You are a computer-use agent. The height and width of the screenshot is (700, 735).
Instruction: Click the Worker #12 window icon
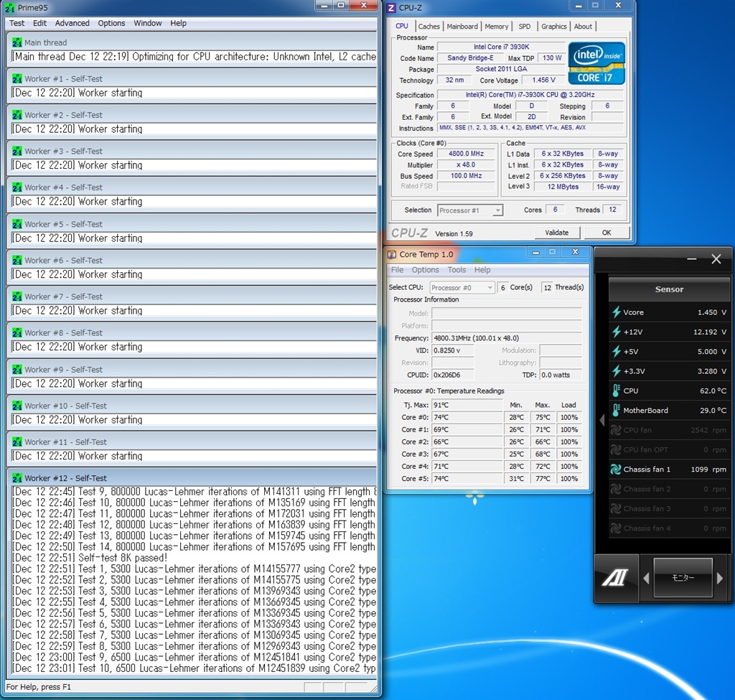17,478
